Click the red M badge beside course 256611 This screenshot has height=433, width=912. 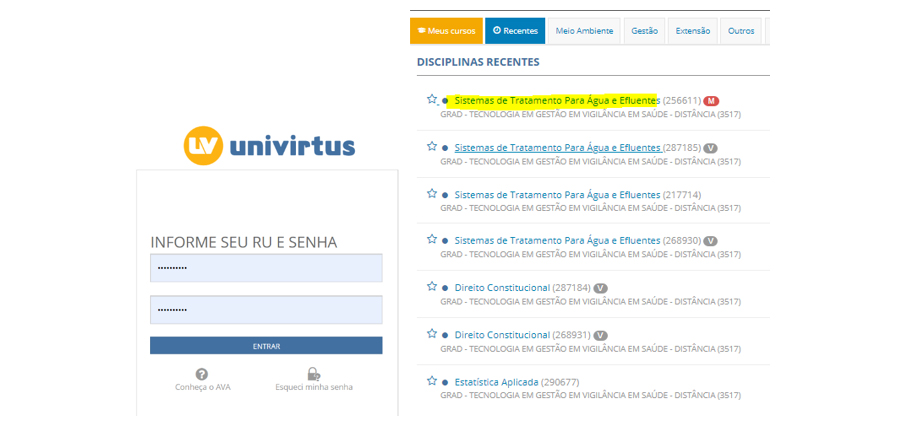point(711,101)
